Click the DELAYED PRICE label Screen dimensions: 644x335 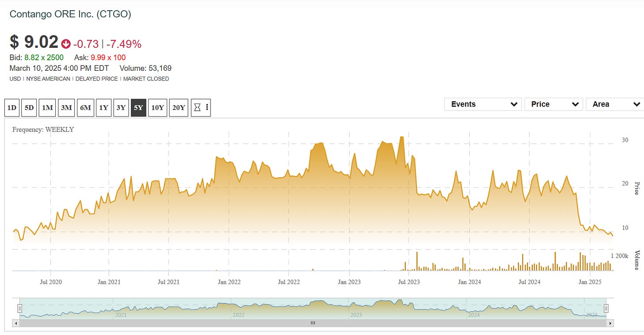96,79
